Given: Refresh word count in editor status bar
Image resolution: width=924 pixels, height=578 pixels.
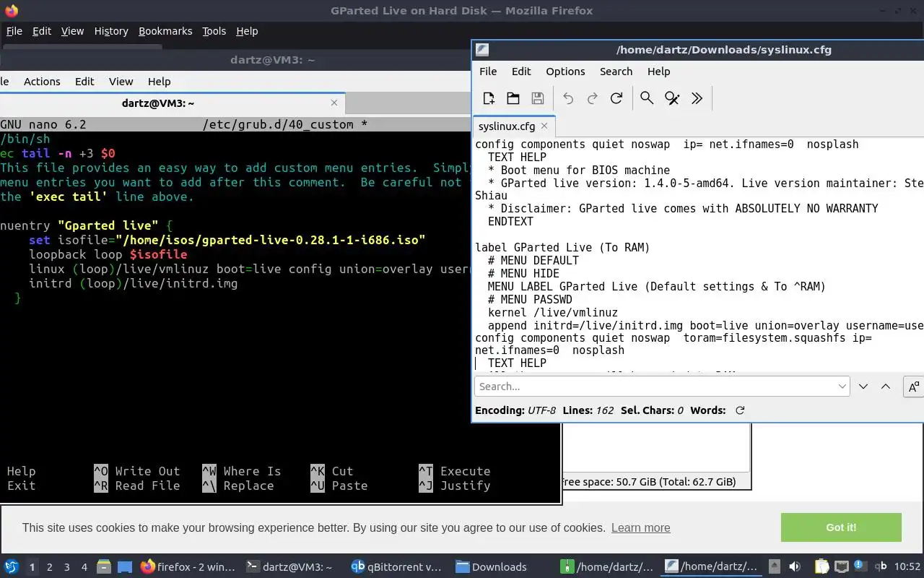Looking at the screenshot, I should [x=740, y=410].
